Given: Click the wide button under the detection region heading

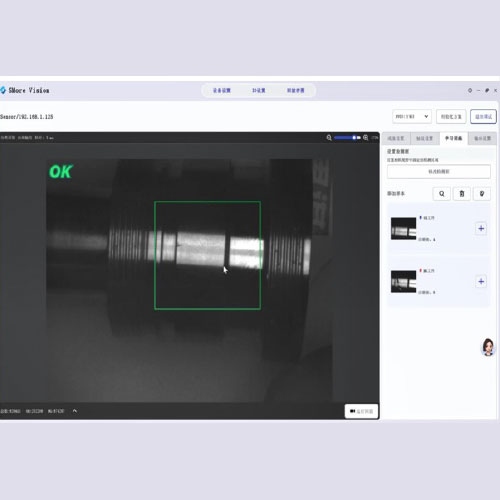Looking at the screenshot, I should pyautogui.click(x=439, y=171).
